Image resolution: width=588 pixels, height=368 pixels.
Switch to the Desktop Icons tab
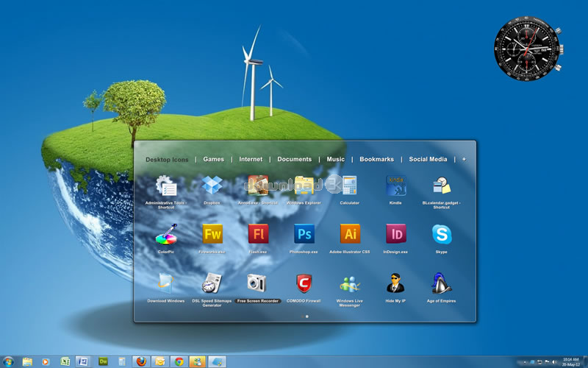[x=167, y=160]
